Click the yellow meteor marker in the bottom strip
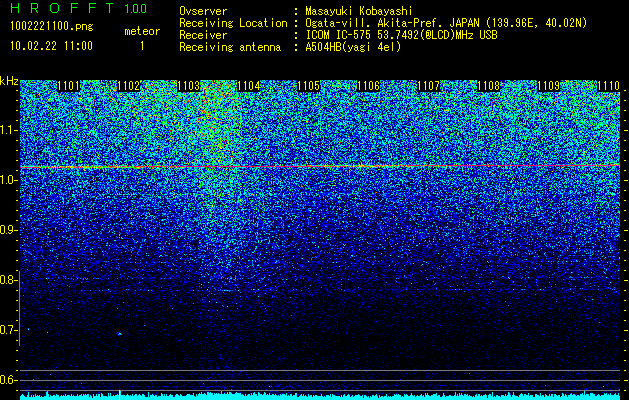This screenshot has width=629, height=400. click(120, 394)
